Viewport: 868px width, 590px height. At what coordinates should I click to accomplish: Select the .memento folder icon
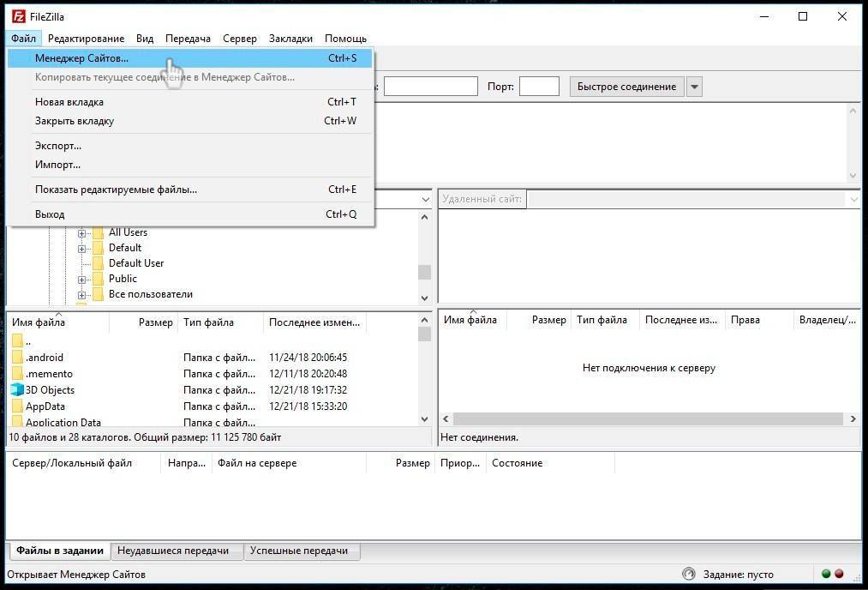[x=17, y=373]
